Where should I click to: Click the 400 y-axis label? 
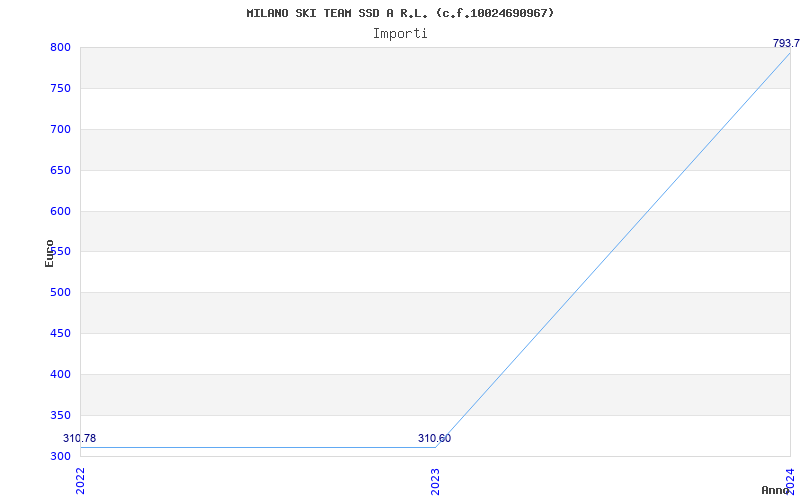[x=60, y=374]
